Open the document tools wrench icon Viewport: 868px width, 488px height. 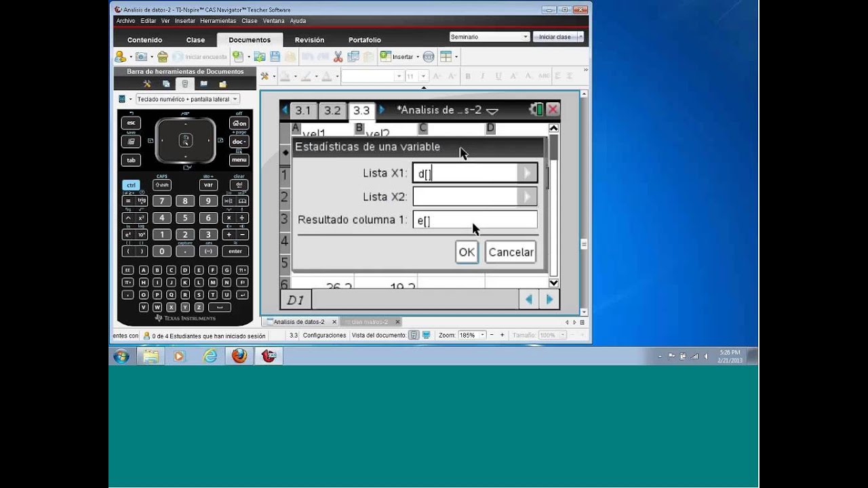(x=264, y=76)
